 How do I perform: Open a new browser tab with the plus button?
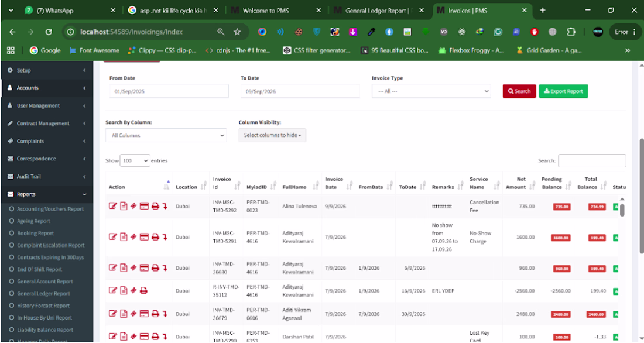click(x=543, y=11)
